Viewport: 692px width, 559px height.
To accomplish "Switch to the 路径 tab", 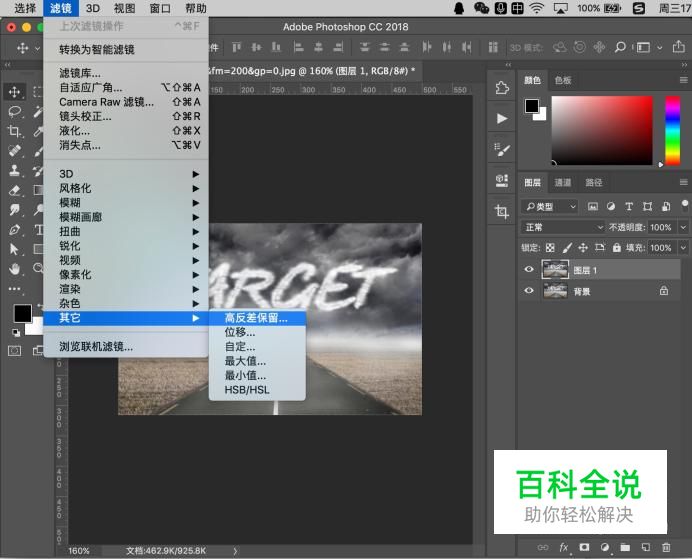I will click(x=594, y=183).
